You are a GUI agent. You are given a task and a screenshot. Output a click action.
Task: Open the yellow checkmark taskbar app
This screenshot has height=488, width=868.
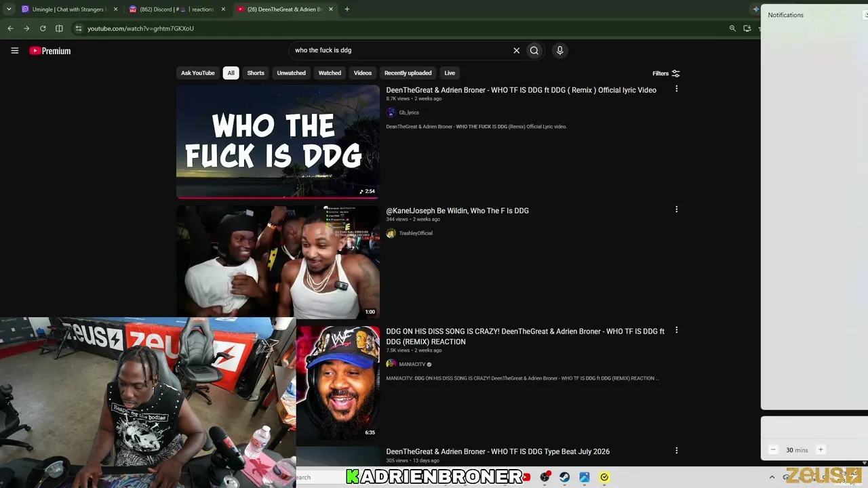(604, 477)
